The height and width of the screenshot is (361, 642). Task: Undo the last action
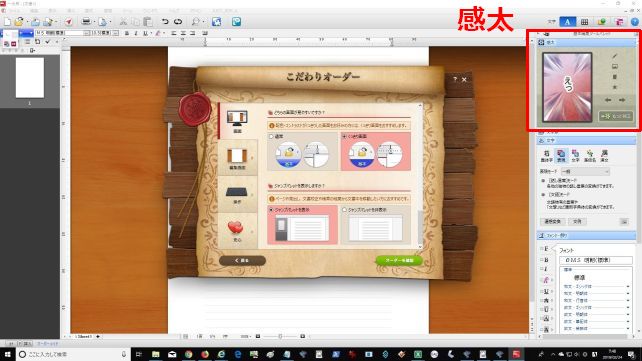point(165,21)
